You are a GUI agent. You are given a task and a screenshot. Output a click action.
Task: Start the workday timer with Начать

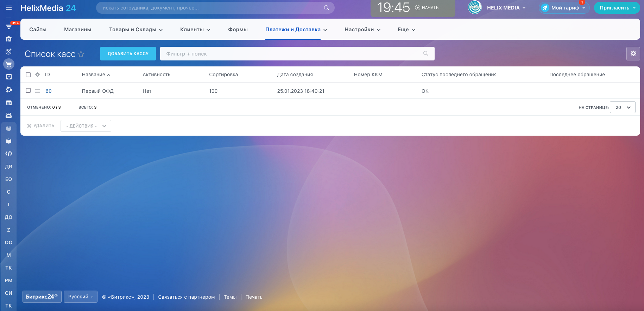point(427,8)
